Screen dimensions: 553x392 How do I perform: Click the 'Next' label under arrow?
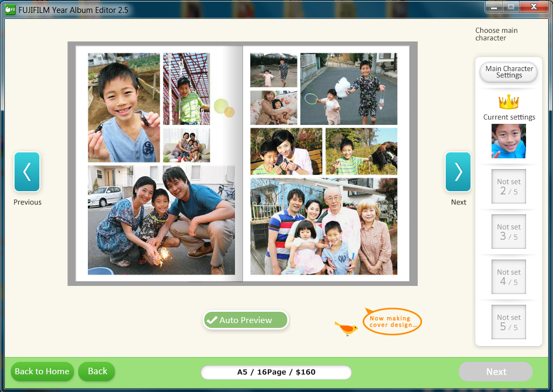tap(459, 202)
